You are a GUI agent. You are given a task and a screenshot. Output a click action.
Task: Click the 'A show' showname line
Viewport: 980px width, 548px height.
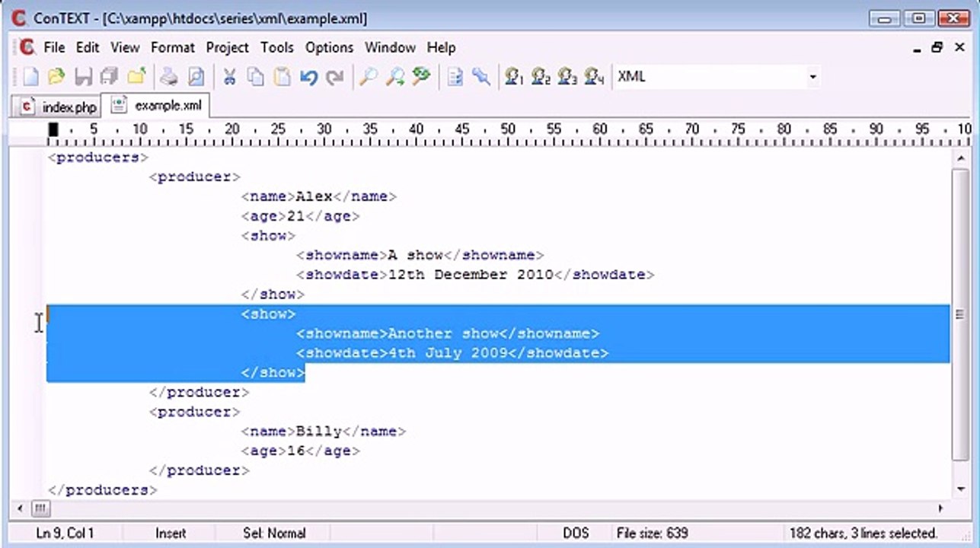[420, 255]
